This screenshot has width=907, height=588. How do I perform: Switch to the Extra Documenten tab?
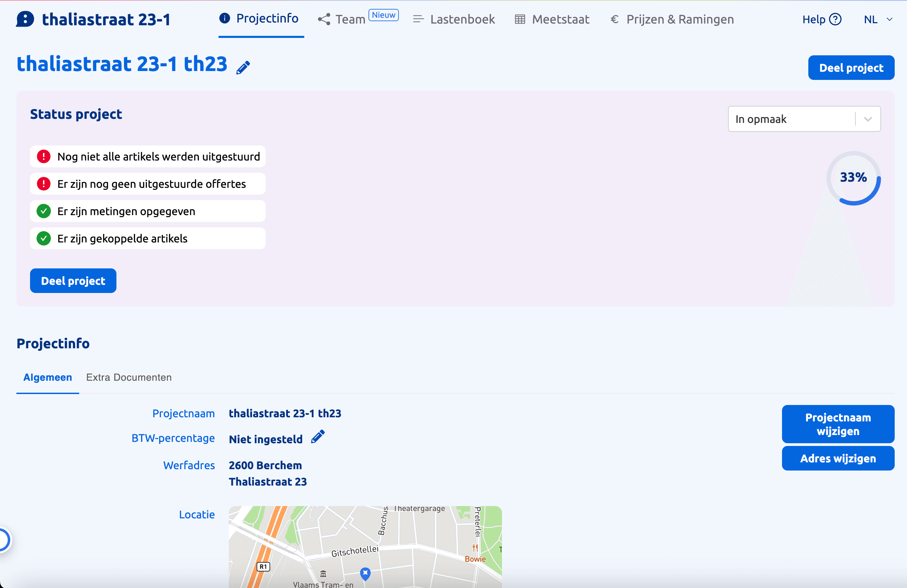tap(129, 377)
